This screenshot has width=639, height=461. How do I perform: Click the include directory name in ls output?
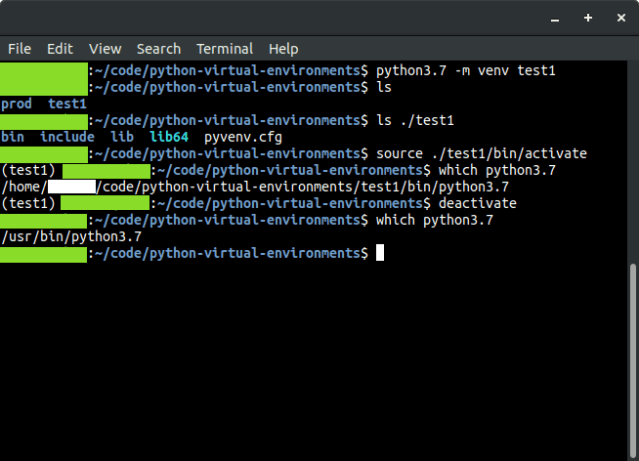[x=67, y=137]
